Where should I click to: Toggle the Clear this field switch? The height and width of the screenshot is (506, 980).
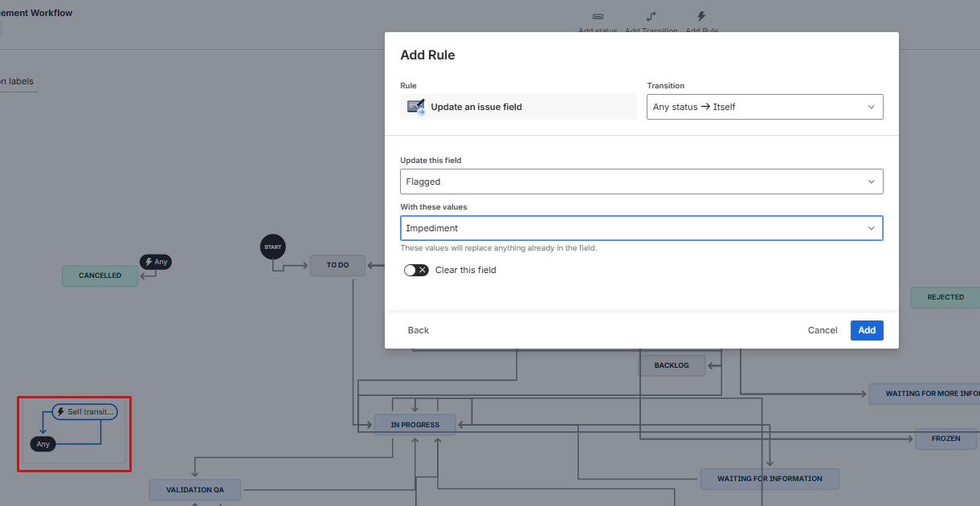pos(416,270)
